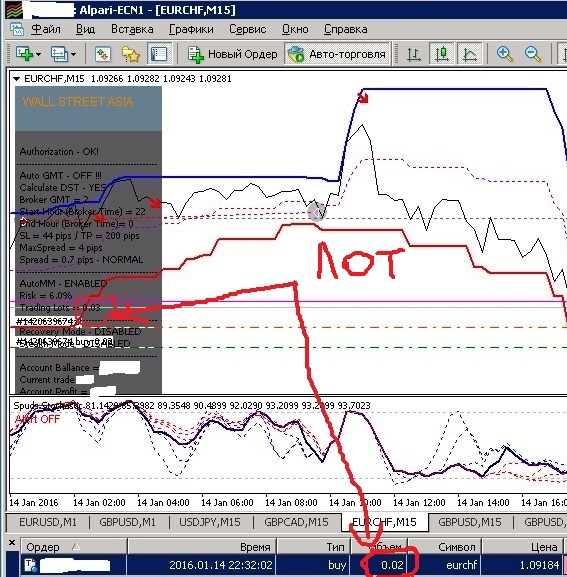Viewport: 567px width, 577px height.
Task: Switch to the USDJPY,M15 chart tab
Action: point(209,522)
